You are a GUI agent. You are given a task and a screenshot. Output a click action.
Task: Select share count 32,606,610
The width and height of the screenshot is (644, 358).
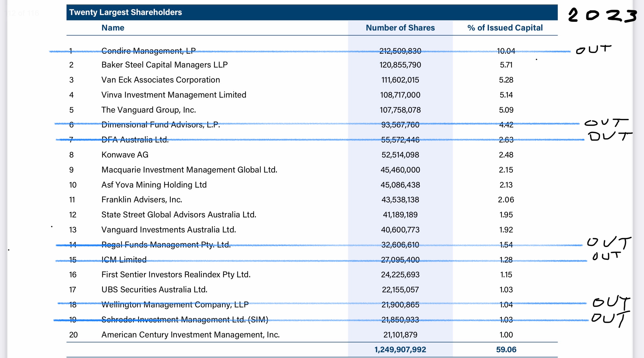400,244
